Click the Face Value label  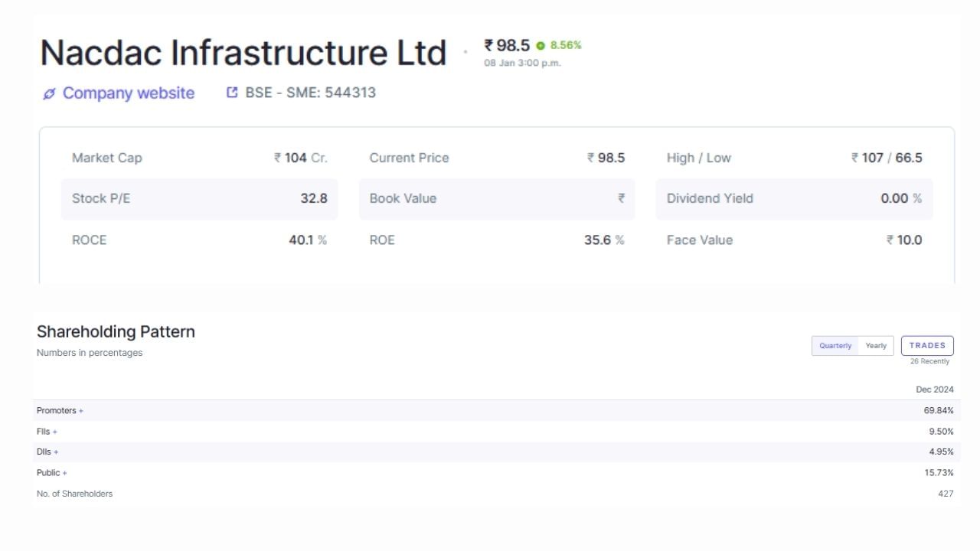[700, 240]
